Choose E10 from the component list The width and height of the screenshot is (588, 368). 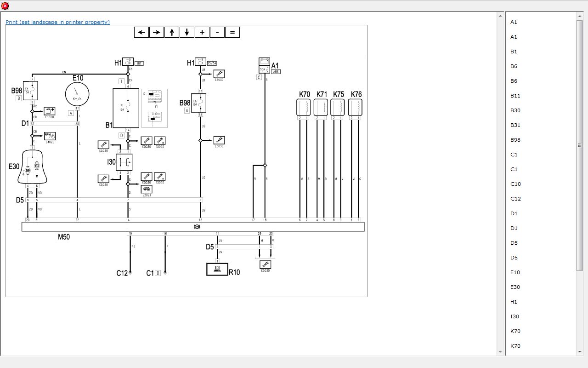(x=515, y=272)
